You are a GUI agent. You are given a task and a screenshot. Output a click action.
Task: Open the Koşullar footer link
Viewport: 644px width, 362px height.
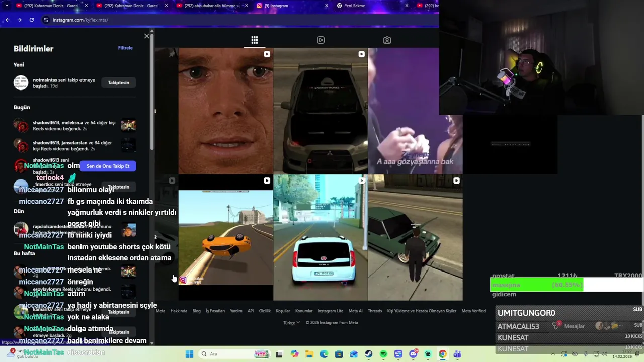(x=283, y=311)
